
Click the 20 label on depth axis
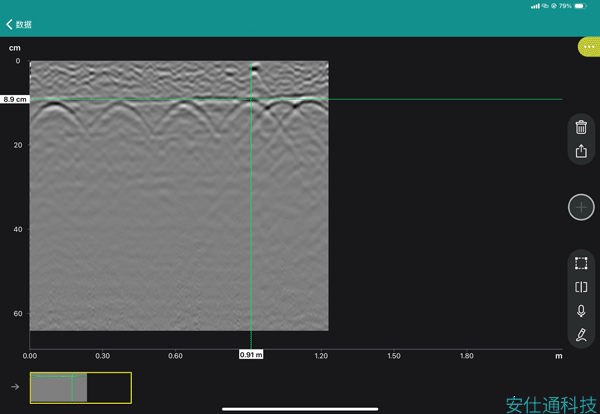(x=18, y=145)
